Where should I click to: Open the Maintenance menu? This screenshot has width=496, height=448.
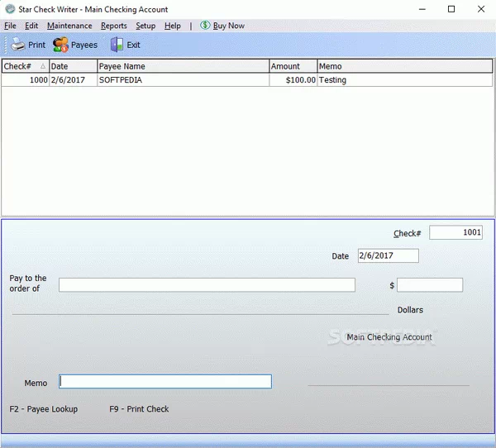69,26
